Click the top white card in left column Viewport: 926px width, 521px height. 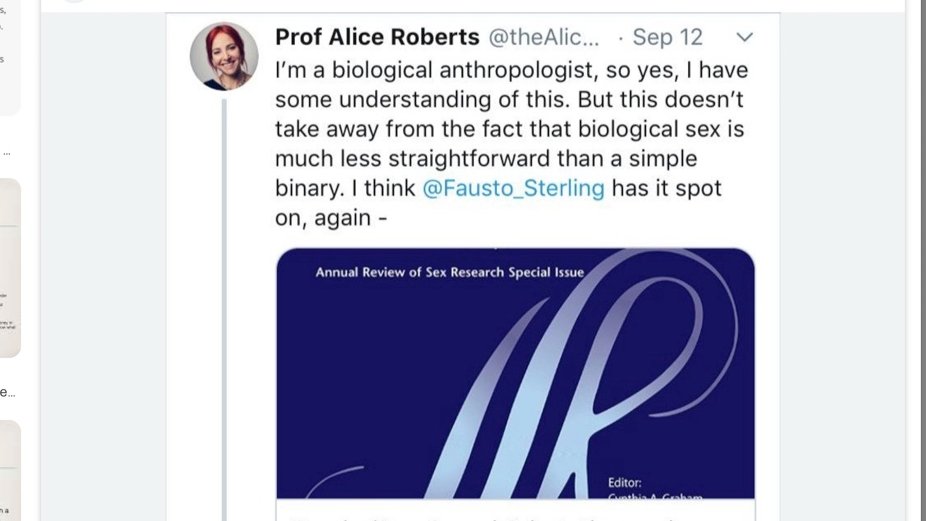coord(8,55)
